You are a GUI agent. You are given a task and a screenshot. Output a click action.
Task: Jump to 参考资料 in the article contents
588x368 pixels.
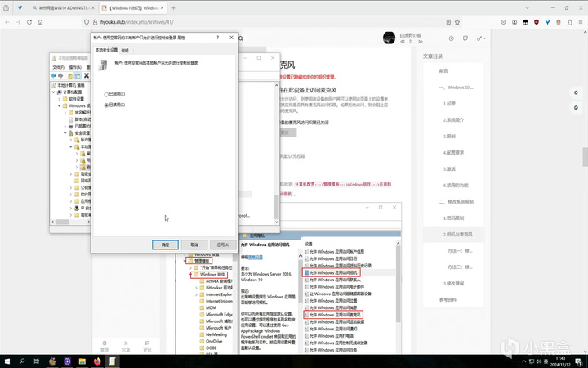coord(448,300)
